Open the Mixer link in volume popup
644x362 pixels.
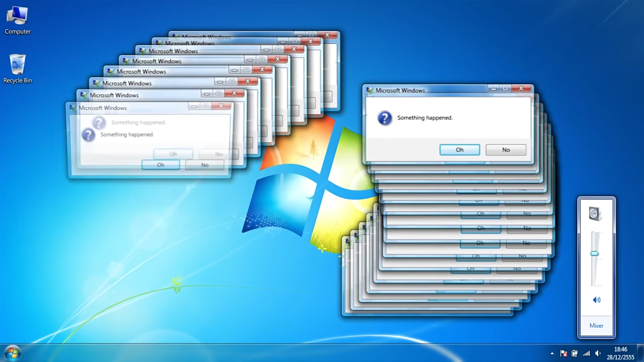click(x=596, y=325)
